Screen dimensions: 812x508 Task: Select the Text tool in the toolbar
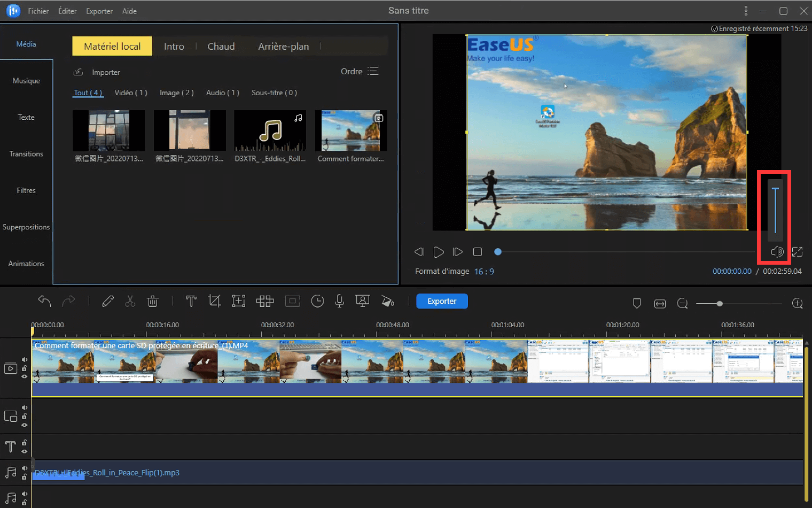[x=191, y=301]
